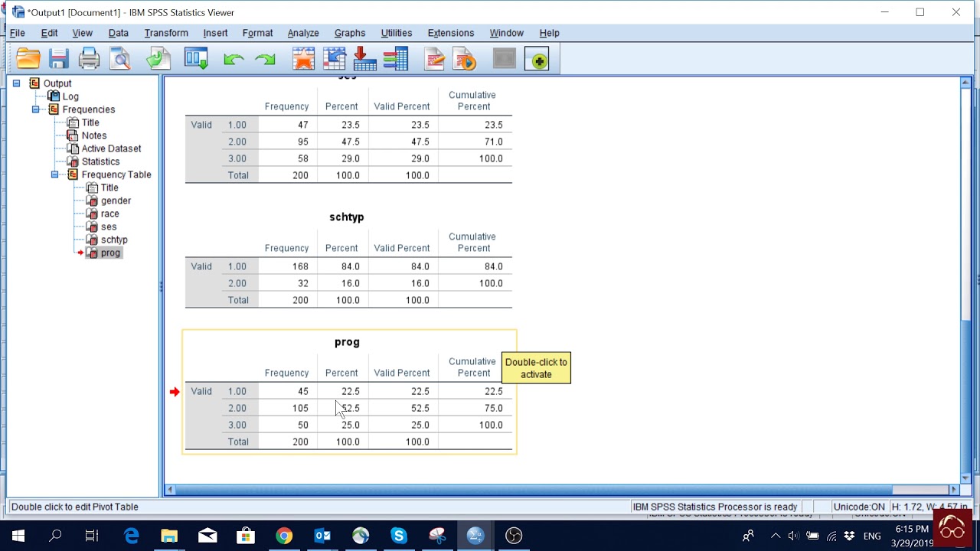Open Print Preview from the toolbar
The image size is (980, 551).
[x=120, y=59]
